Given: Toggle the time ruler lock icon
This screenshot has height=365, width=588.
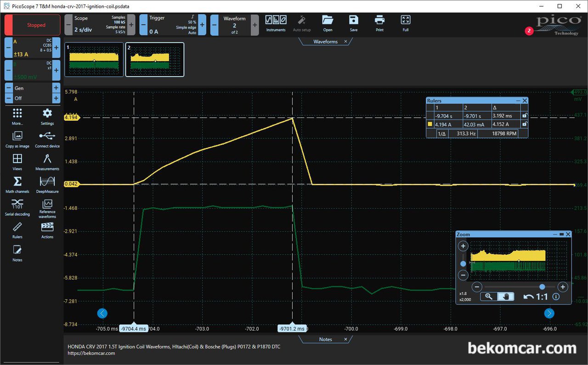Looking at the screenshot, I should pos(524,116).
